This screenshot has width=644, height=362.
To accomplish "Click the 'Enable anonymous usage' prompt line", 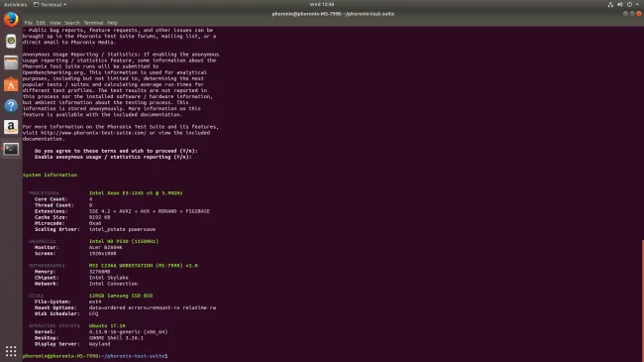I will point(113,157).
